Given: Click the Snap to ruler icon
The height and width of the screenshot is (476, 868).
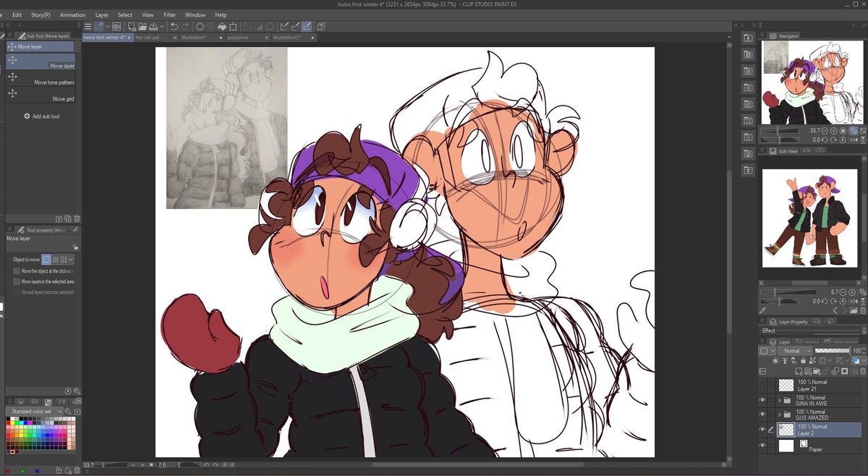Looking at the screenshot, I should 284,26.
